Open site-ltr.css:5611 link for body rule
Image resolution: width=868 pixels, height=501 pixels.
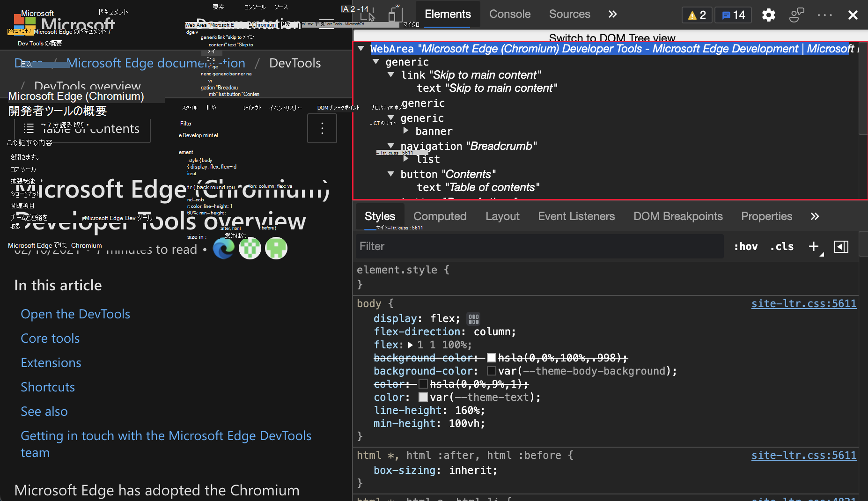[x=803, y=303]
